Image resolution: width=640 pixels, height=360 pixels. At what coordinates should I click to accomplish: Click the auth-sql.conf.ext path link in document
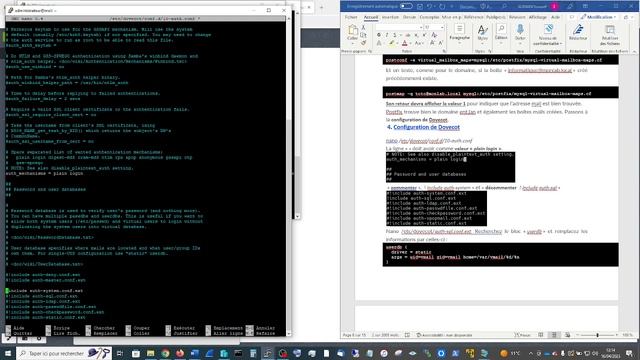point(436,231)
